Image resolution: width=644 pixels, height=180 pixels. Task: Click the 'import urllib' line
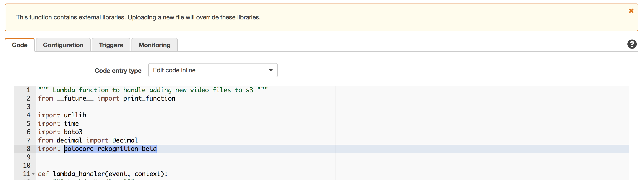[x=62, y=115]
